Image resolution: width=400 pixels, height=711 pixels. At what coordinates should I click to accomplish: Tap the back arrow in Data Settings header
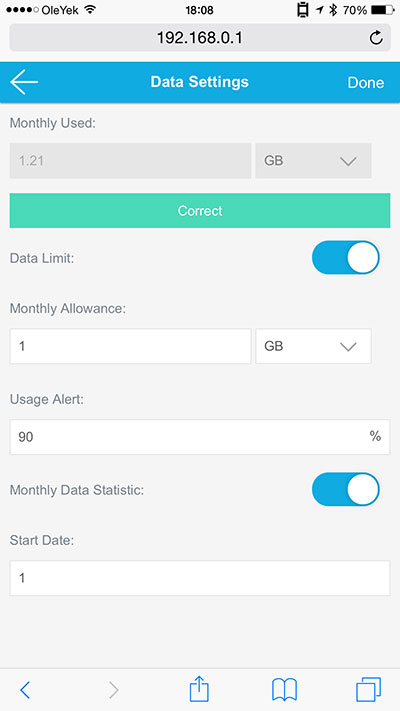pos(24,82)
